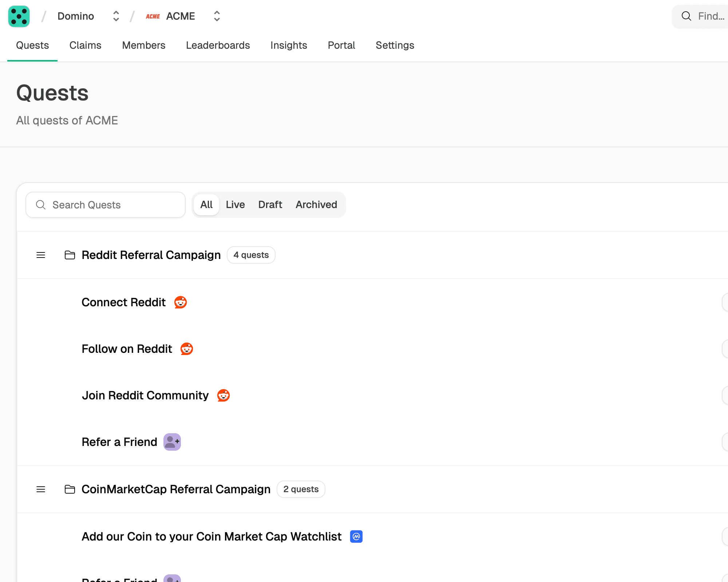The image size is (728, 582).
Task: Click the folder icon of Reddit Referral Campaign
Action: (x=70, y=255)
